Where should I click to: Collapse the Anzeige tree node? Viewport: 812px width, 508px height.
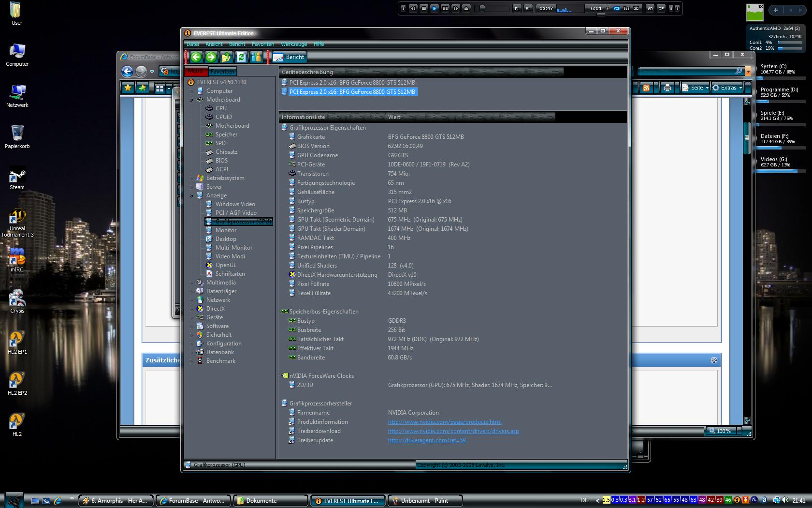pyautogui.click(x=192, y=195)
